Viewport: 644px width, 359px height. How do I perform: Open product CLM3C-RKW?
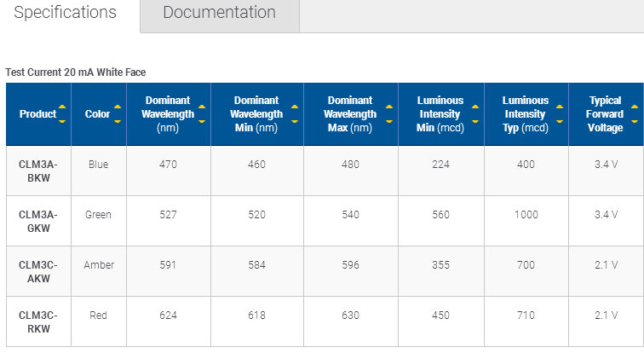38,322
